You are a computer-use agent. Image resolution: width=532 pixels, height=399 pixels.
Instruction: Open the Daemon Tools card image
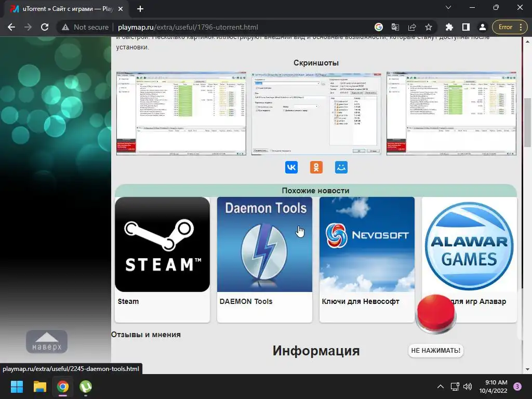[264, 244]
